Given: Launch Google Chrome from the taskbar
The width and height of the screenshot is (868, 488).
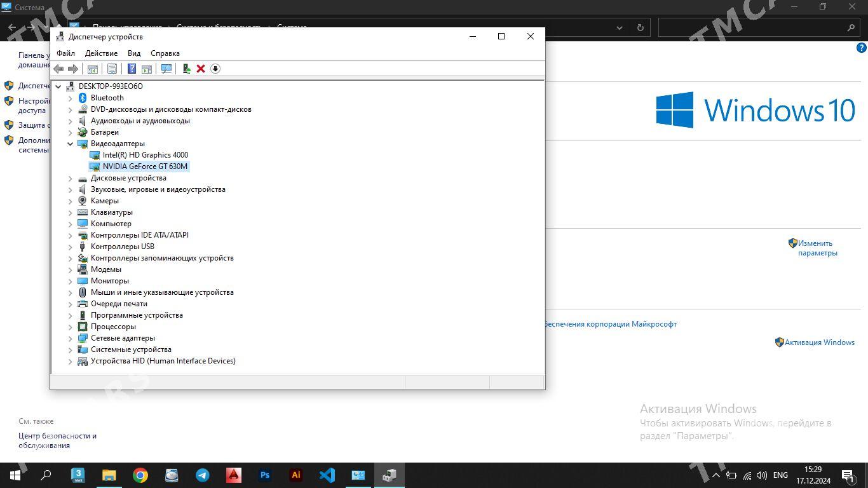Looking at the screenshot, I should click(140, 475).
